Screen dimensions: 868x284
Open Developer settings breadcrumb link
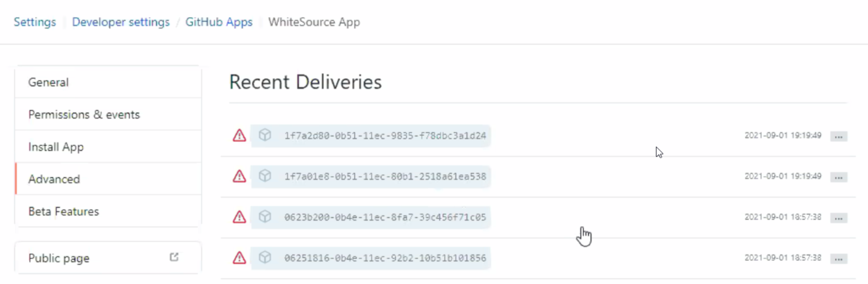pyautogui.click(x=121, y=22)
